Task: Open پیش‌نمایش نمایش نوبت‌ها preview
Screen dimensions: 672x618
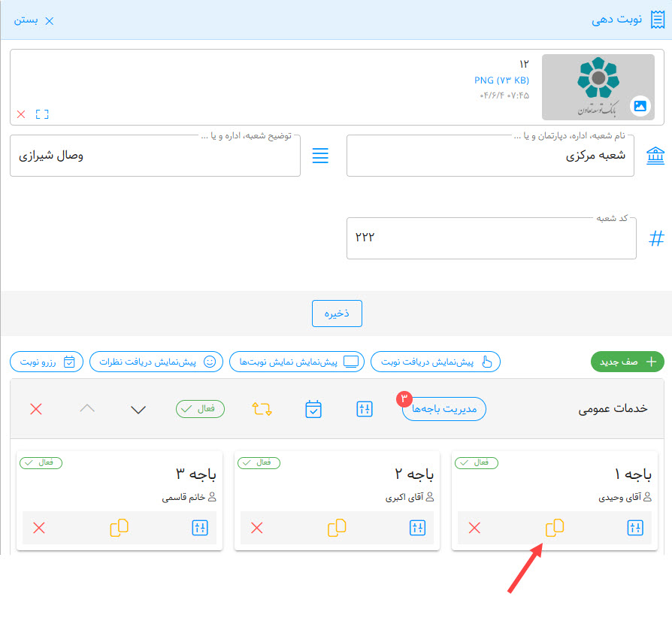Action: click(297, 362)
